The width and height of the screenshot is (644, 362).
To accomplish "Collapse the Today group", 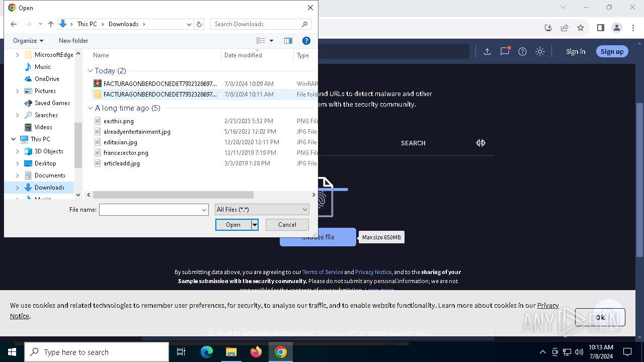I will [x=90, y=71].
